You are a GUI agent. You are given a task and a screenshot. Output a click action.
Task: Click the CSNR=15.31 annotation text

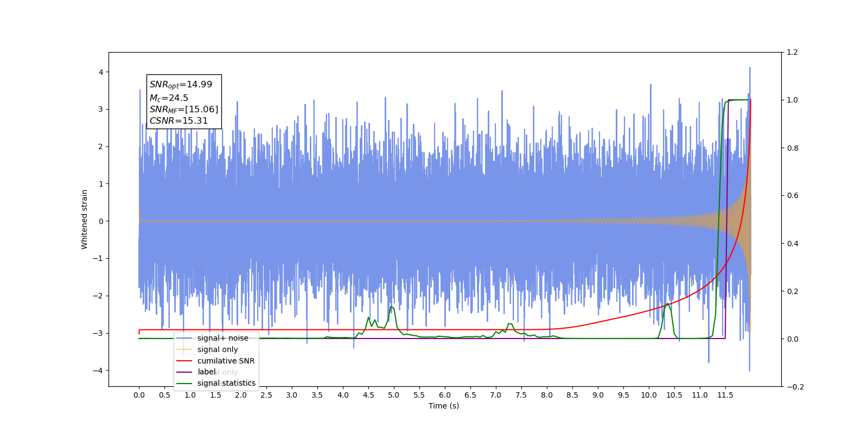tap(178, 121)
